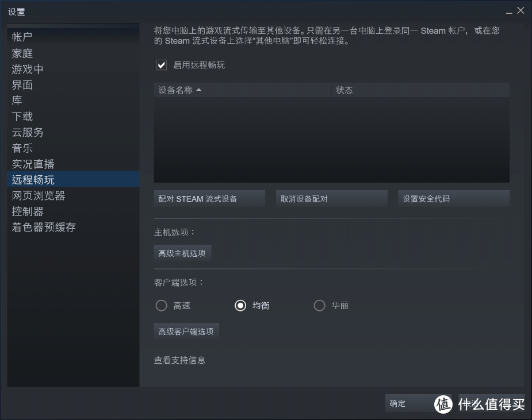Open the 查看支持信息 support link
Image resolution: width=532 pixels, height=420 pixels.
(180, 360)
